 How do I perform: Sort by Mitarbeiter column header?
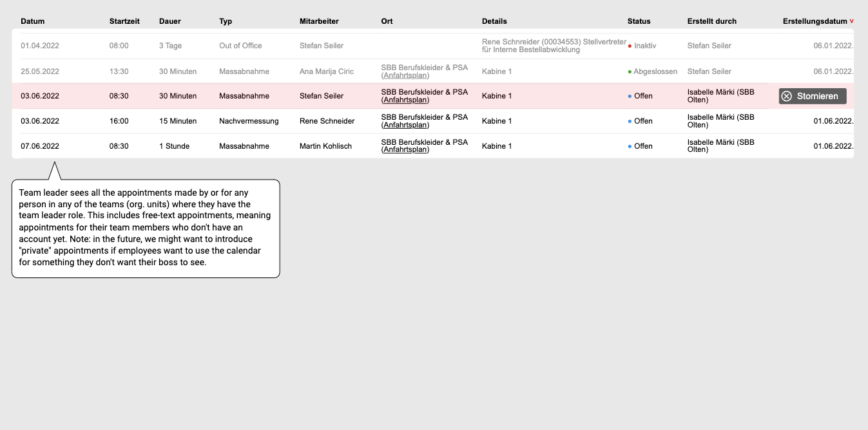[319, 21]
